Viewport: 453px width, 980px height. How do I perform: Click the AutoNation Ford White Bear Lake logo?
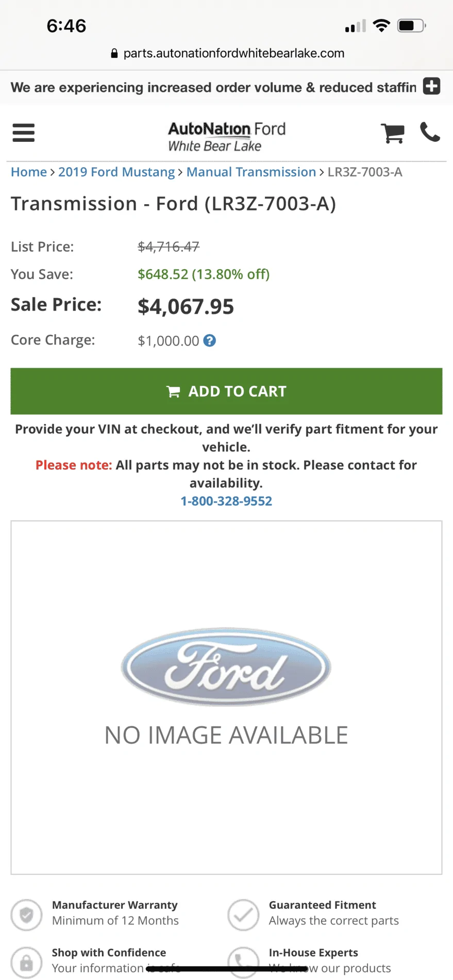coord(227,136)
